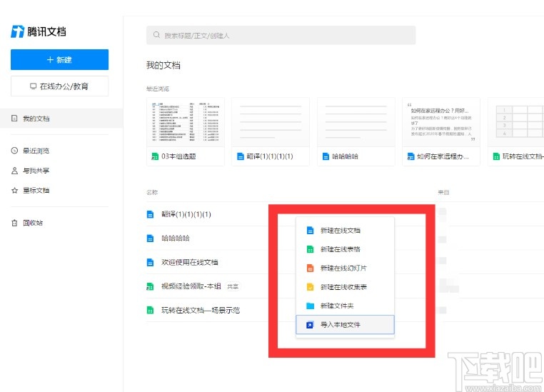
Task: Choose 新建在线幻灯片 from the menu
Action: coord(345,268)
